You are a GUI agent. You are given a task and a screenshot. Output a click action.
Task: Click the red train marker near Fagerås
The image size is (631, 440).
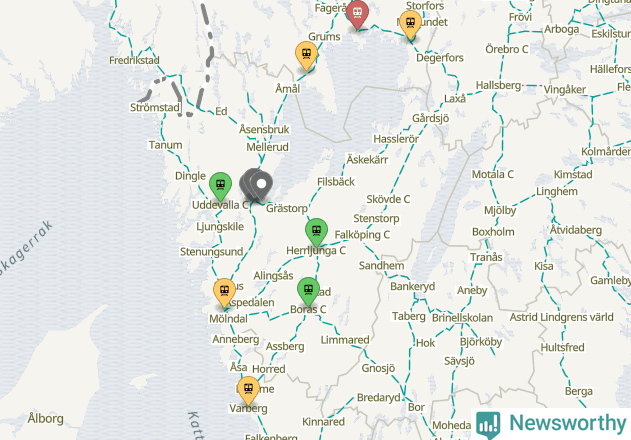coord(357,14)
